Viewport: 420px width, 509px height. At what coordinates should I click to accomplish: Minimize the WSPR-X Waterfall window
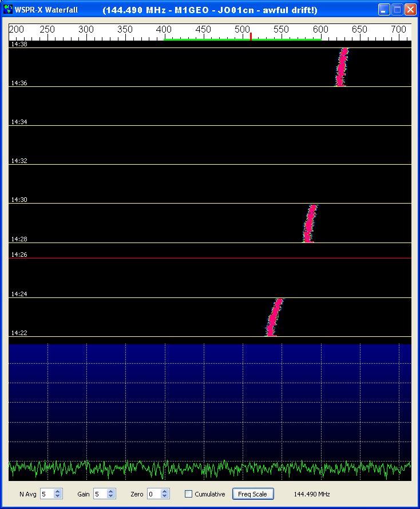(x=383, y=9)
